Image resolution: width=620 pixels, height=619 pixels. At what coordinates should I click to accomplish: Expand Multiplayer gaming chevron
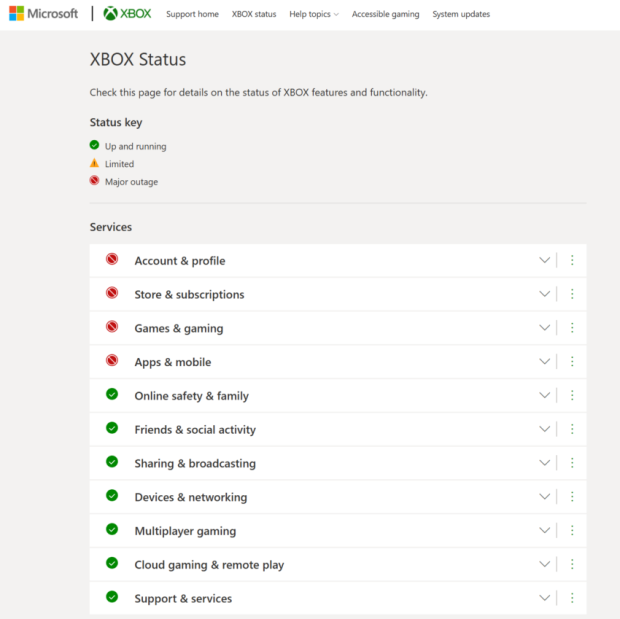544,530
